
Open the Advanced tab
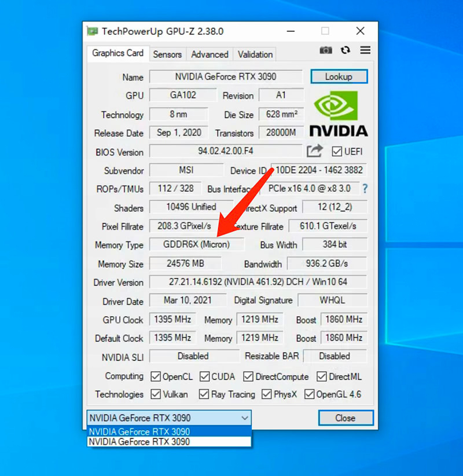(210, 54)
